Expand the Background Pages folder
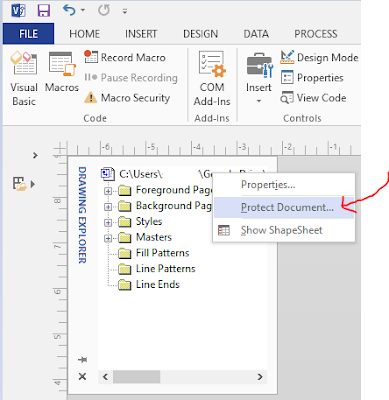389x400 pixels. tap(108, 207)
